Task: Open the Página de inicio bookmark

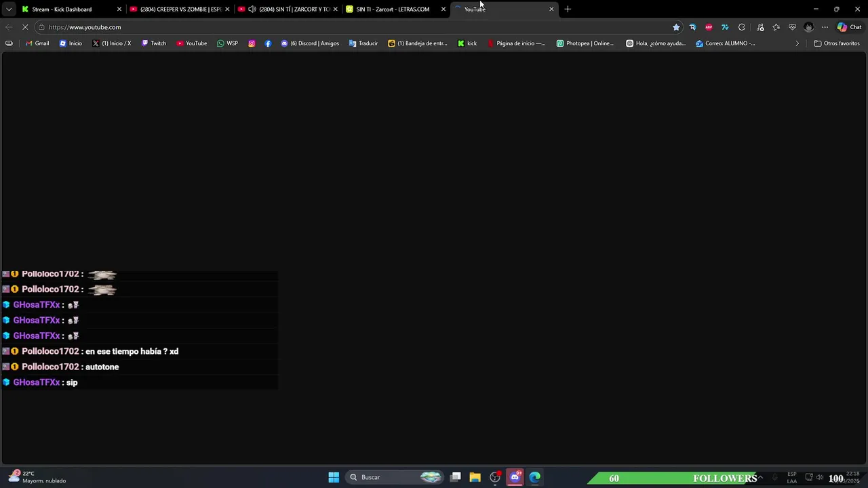Action: coord(516,43)
